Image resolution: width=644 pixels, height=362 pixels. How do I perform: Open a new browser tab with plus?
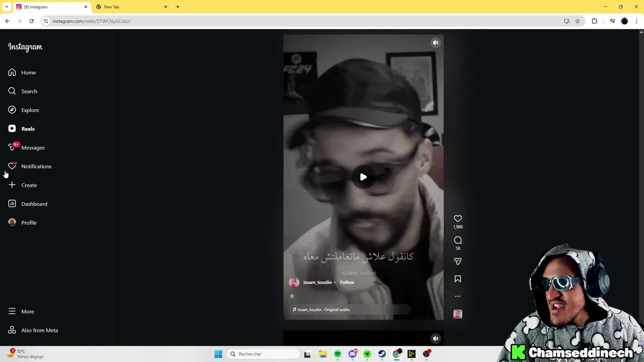[x=178, y=7]
